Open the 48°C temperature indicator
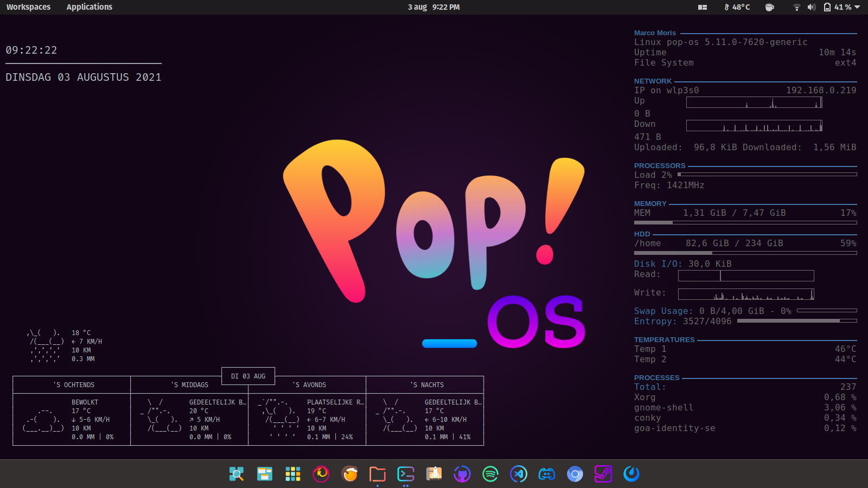 click(737, 7)
